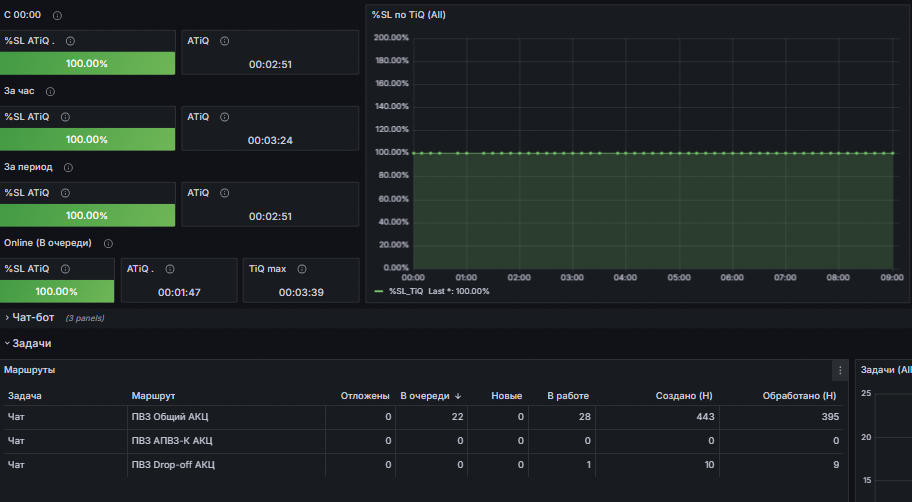Click the За час 100.00% green gauge bar
Viewport: 912px width, 502px height.
click(87, 140)
